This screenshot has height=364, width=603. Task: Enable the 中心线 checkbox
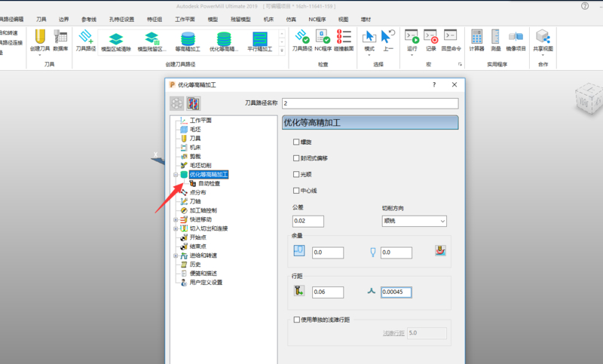point(296,190)
